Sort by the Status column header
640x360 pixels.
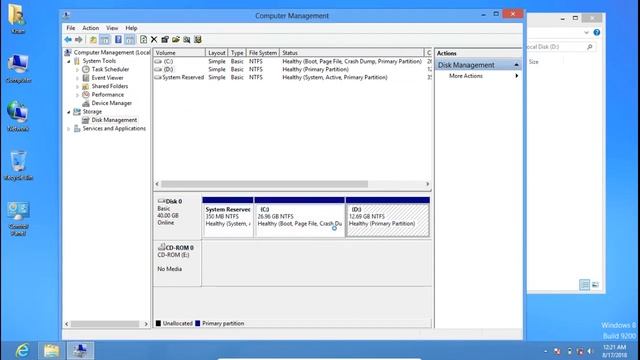(x=352, y=53)
